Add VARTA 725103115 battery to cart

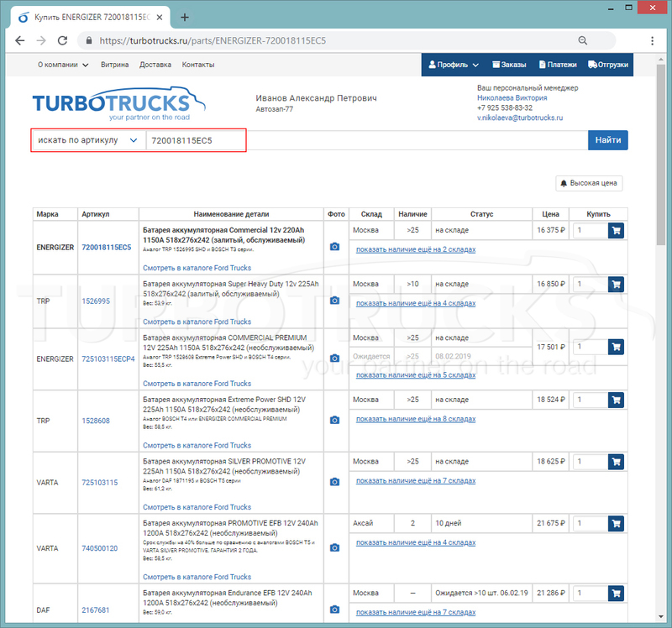click(x=616, y=462)
